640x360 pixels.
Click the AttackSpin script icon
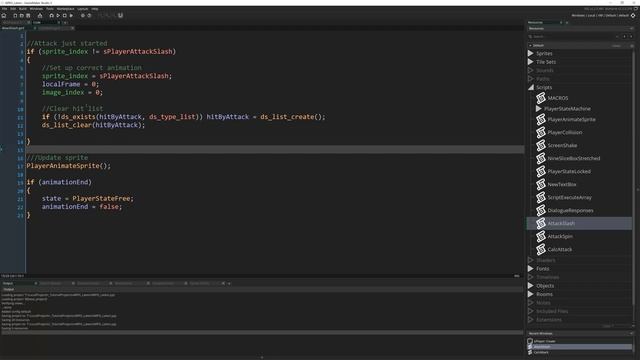[x=541, y=236]
